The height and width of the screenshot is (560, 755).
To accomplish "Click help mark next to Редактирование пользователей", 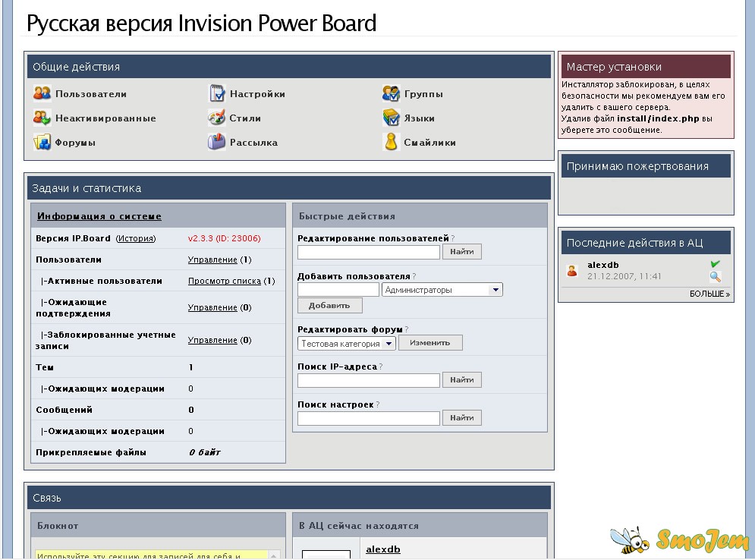I will pos(452,238).
